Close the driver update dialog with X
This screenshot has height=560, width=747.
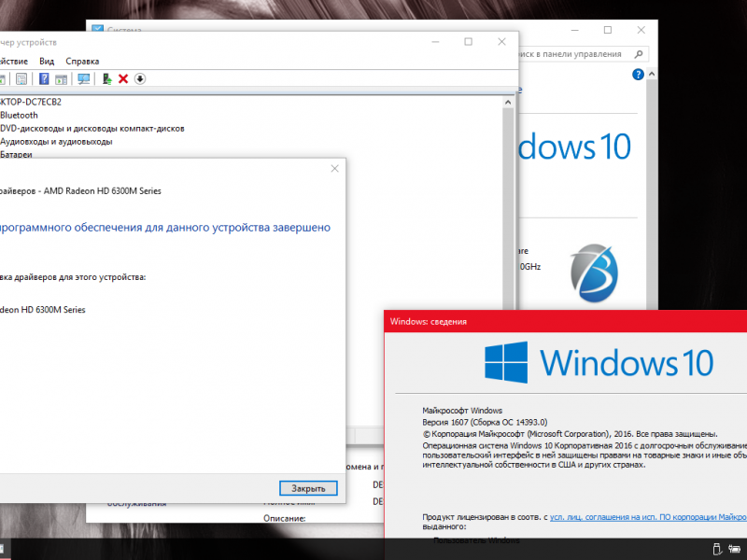coord(335,169)
